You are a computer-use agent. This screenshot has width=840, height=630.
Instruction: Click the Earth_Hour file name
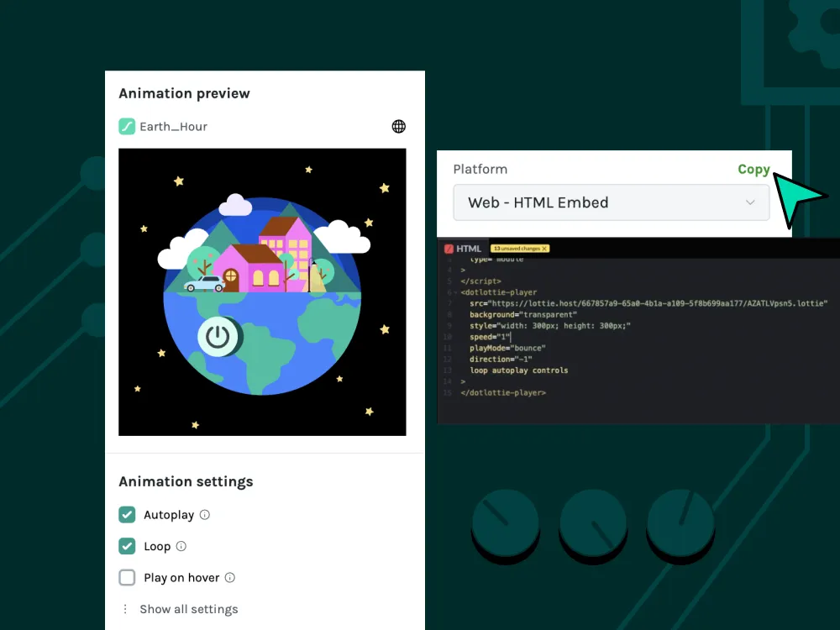click(174, 127)
